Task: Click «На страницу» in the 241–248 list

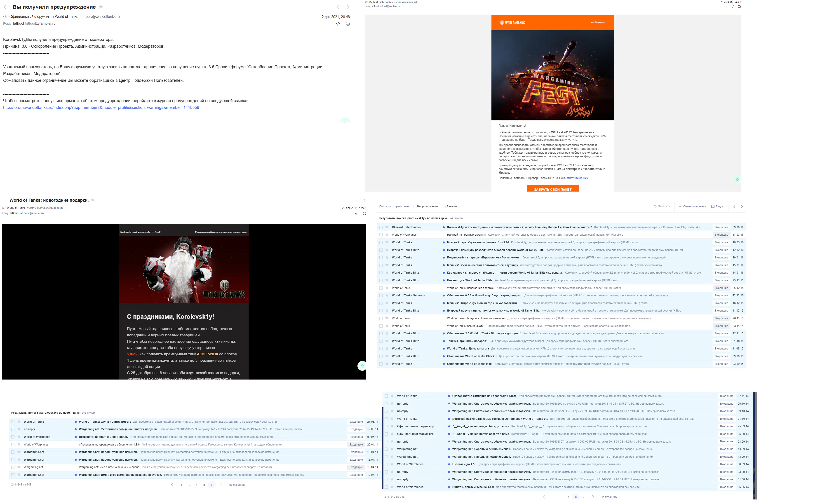Action: click(237, 485)
